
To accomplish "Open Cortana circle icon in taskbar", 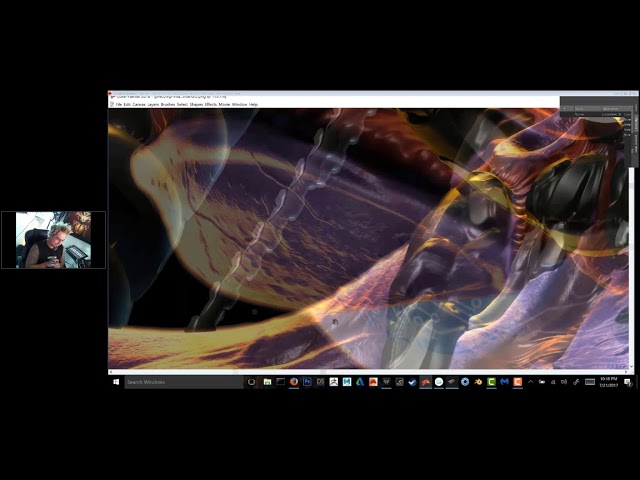I will click(x=251, y=382).
